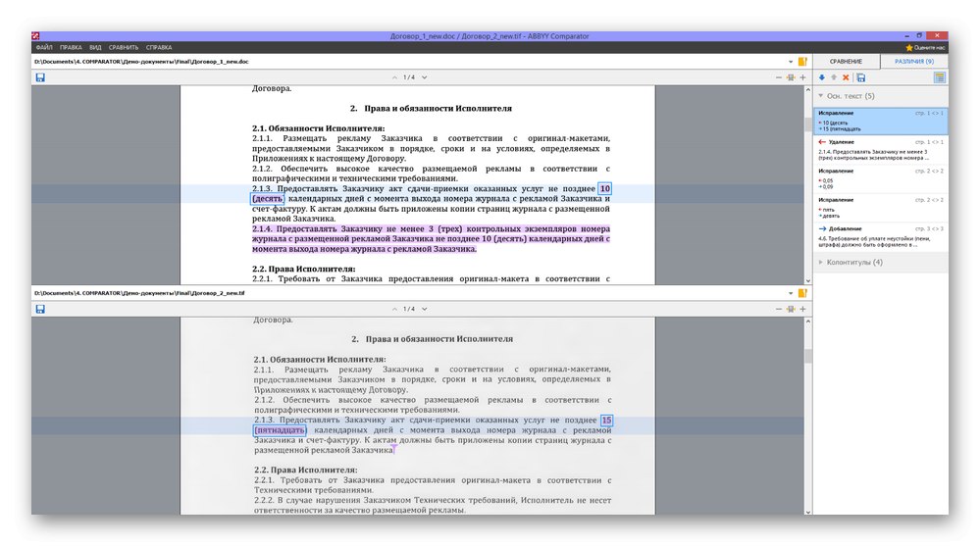Save the bottom document with the floppy icon

[40, 309]
